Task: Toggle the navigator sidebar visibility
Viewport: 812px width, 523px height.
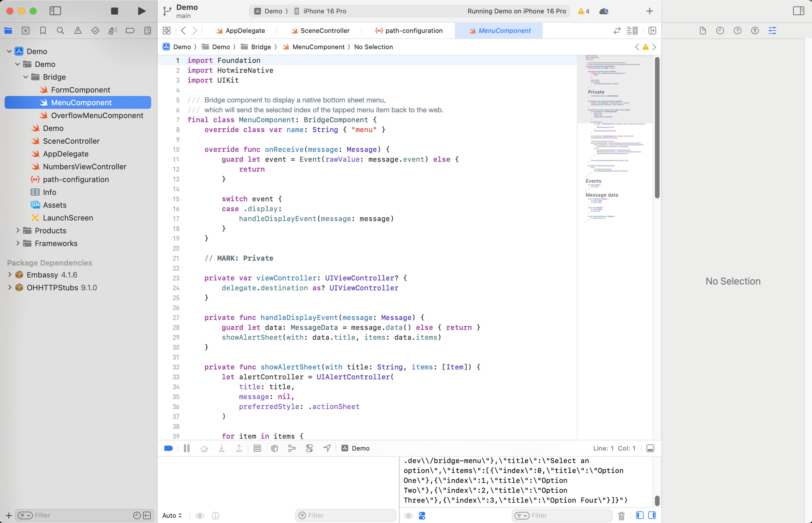Action: click(55, 11)
